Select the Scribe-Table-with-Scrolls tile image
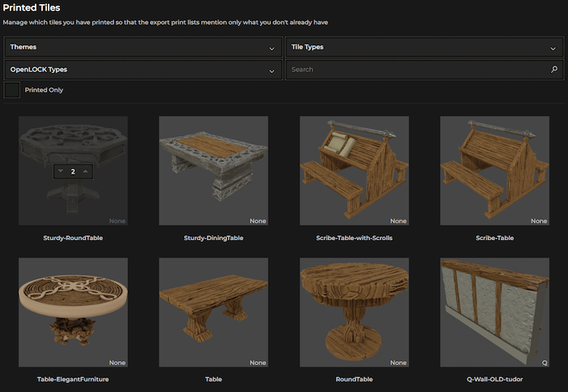 tap(354, 170)
